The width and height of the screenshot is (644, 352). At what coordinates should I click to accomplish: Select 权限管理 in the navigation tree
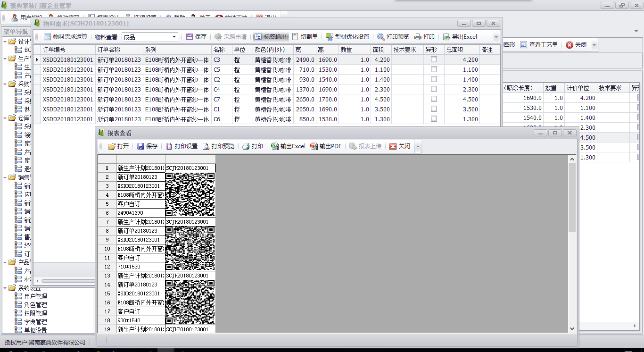coord(35,313)
